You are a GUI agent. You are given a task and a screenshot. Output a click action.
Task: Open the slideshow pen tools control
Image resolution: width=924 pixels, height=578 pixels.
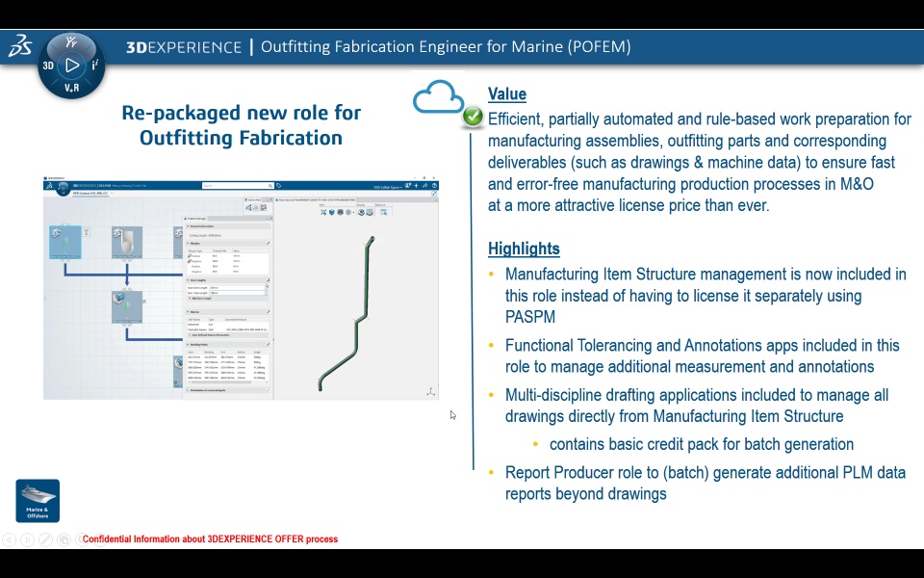click(45, 539)
